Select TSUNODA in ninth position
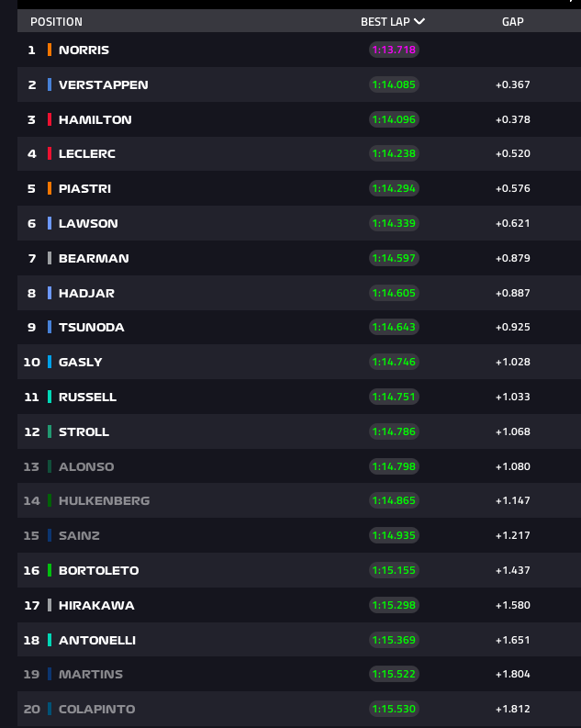581x728 pixels. click(x=91, y=328)
